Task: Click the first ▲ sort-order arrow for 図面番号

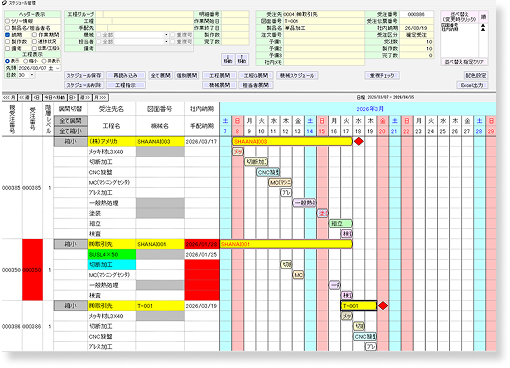Action: pos(482,26)
